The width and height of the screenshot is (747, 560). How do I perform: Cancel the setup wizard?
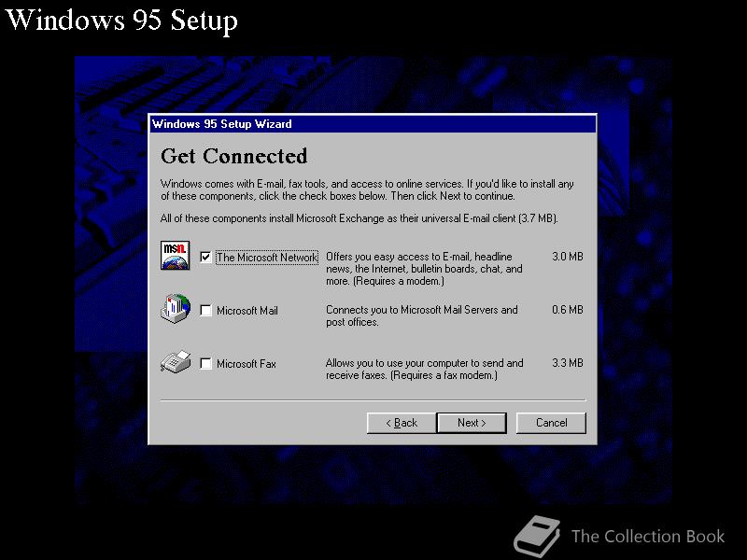[x=551, y=423]
